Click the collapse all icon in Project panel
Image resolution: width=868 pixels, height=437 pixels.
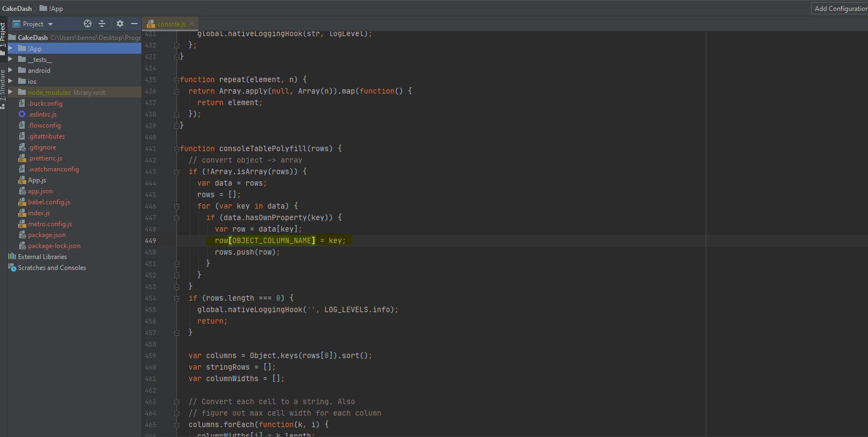[102, 24]
